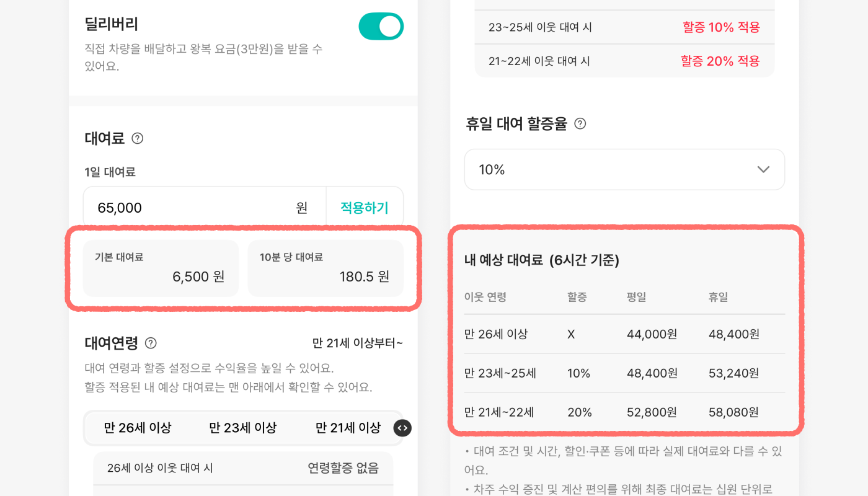Disable the 딜리버리 toggle
Image resolution: width=868 pixels, height=496 pixels.
point(381,26)
